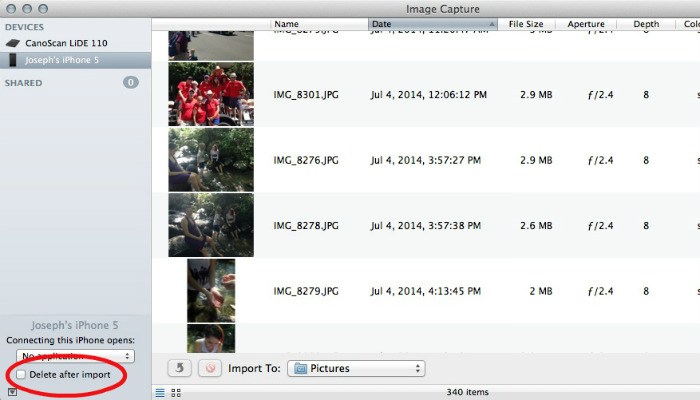Toggle the Date column sort arrow
700x400 pixels.
(x=492, y=24)
